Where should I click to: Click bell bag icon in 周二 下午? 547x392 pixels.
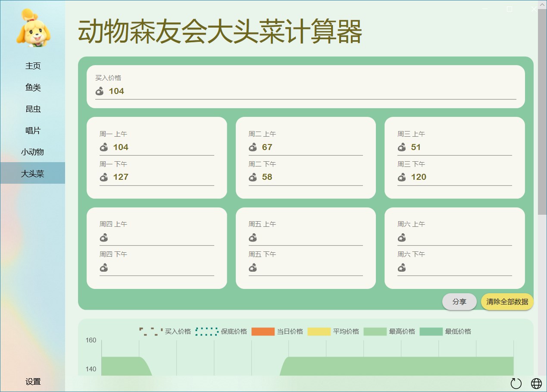coord(253,177)
